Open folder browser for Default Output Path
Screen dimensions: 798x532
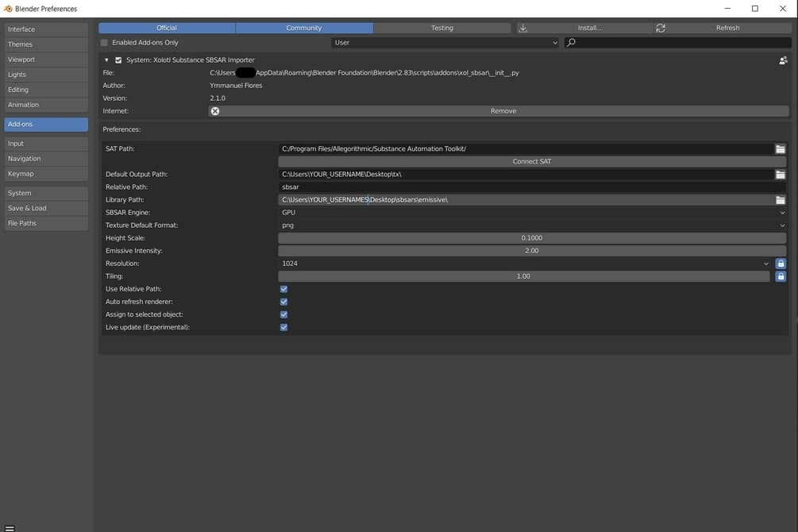point(781,174)
